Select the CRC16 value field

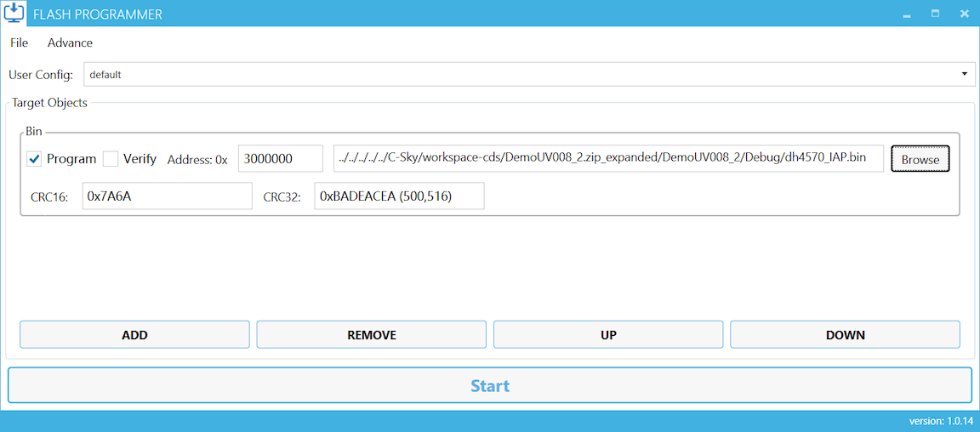(x=167, y=196)
